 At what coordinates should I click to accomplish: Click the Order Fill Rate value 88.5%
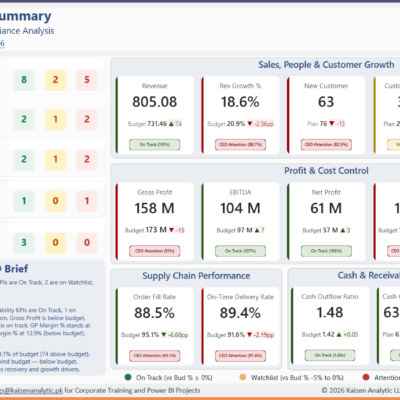[154, 313]
